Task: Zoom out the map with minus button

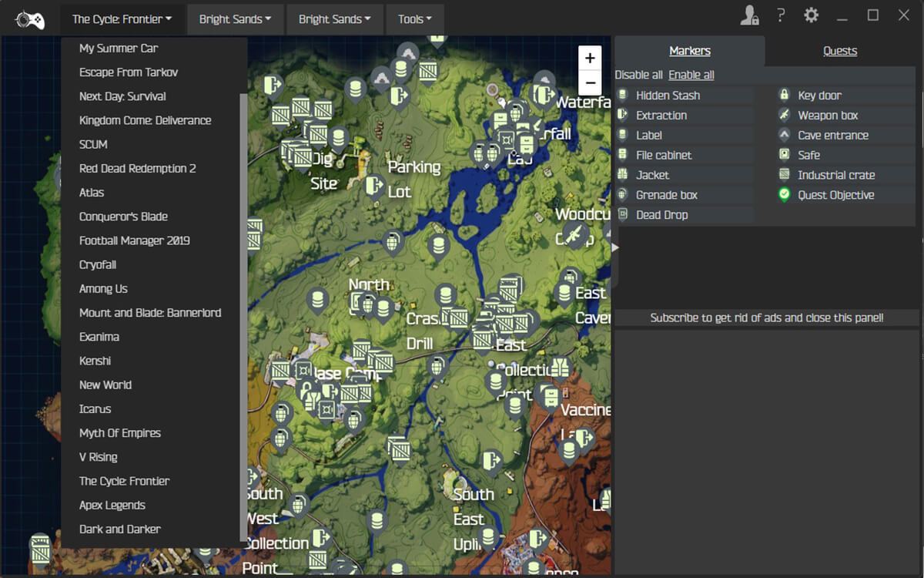Action: 590,82
